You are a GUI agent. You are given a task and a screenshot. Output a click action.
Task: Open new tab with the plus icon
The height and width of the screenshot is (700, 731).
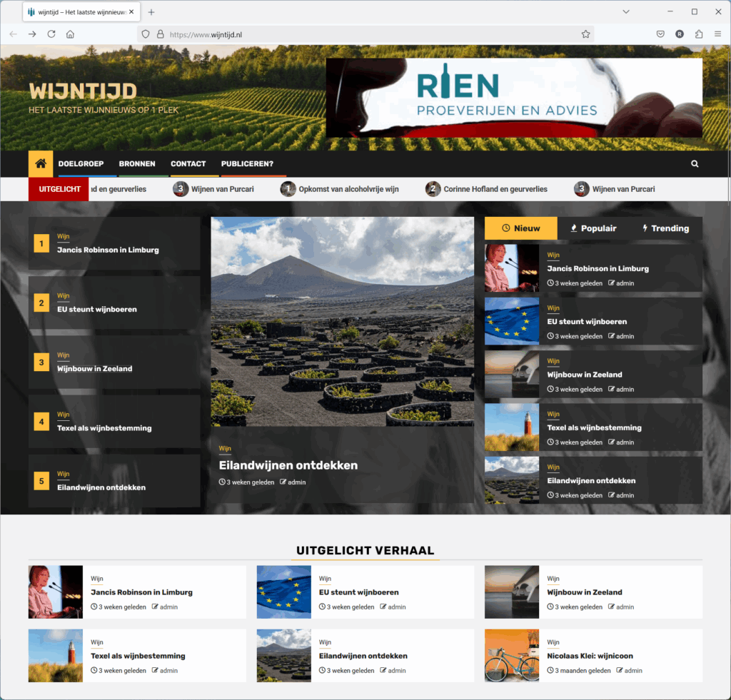[x=151, y=12]
